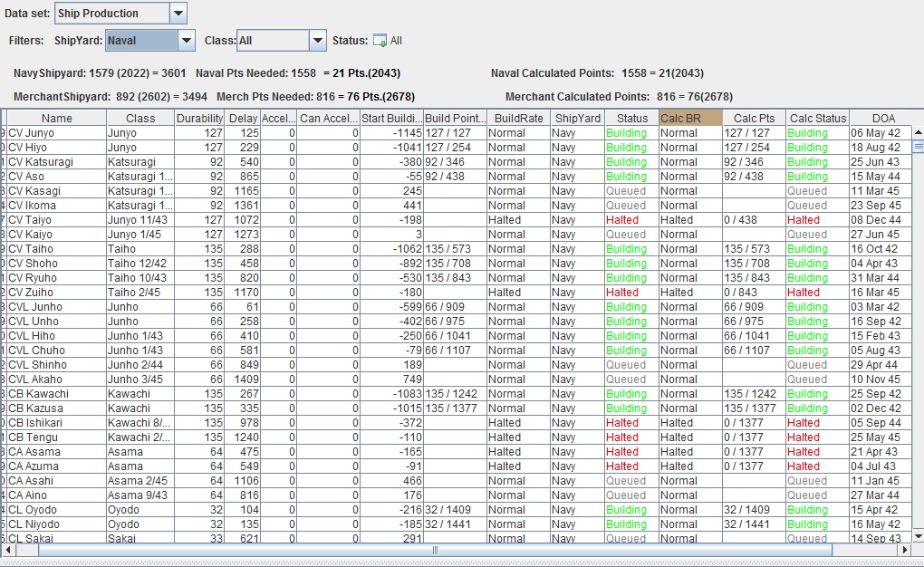Open the Data set dropdown arrow

[x=178, y=13]
